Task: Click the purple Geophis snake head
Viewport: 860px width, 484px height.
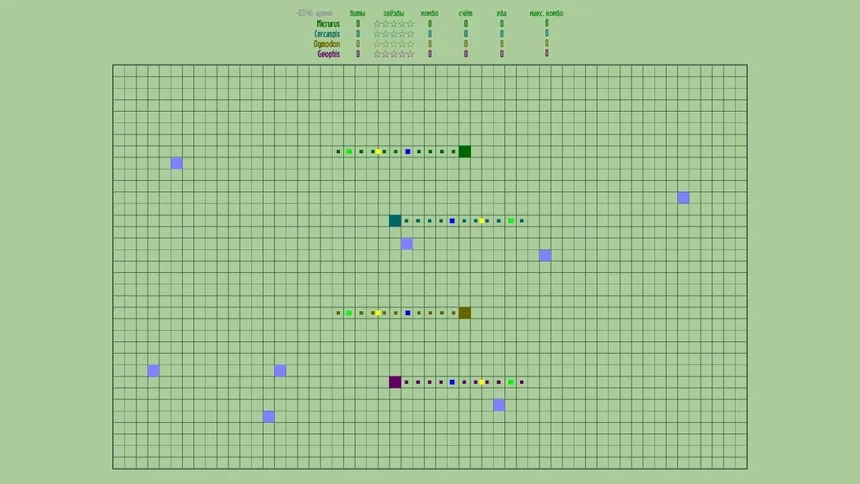Action: pos(395,382)
